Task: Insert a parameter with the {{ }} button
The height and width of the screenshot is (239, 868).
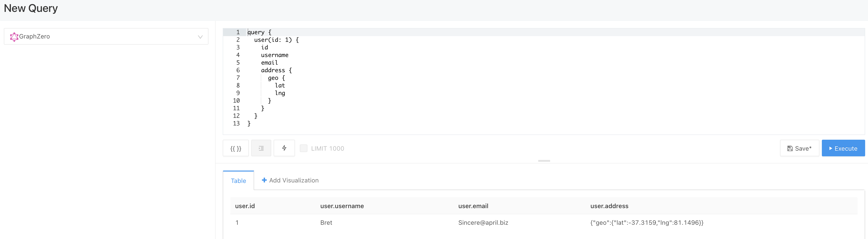Action: (236, 148)
